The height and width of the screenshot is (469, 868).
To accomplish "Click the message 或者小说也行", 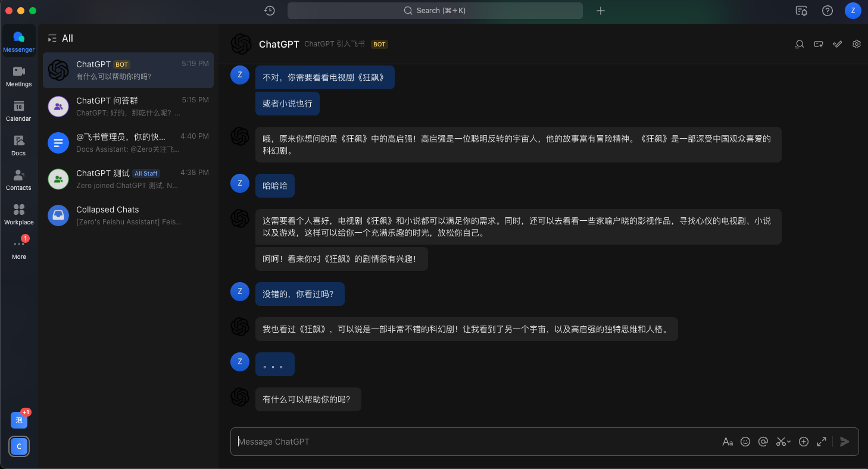I will (288, 104).
